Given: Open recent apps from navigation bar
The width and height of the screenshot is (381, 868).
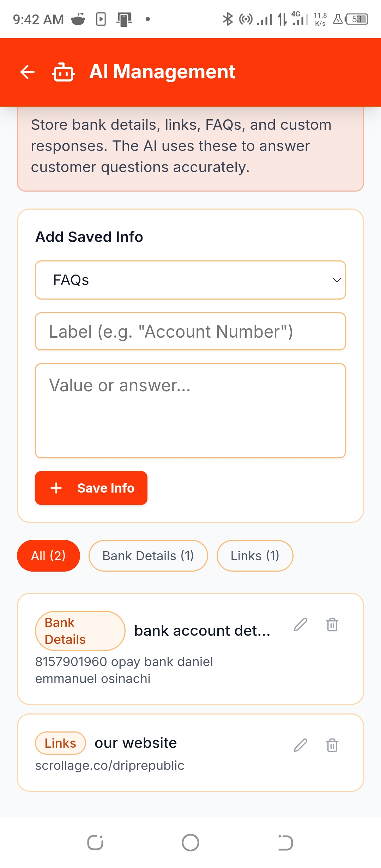Looking at the screenshot, I should pos(95,843).
